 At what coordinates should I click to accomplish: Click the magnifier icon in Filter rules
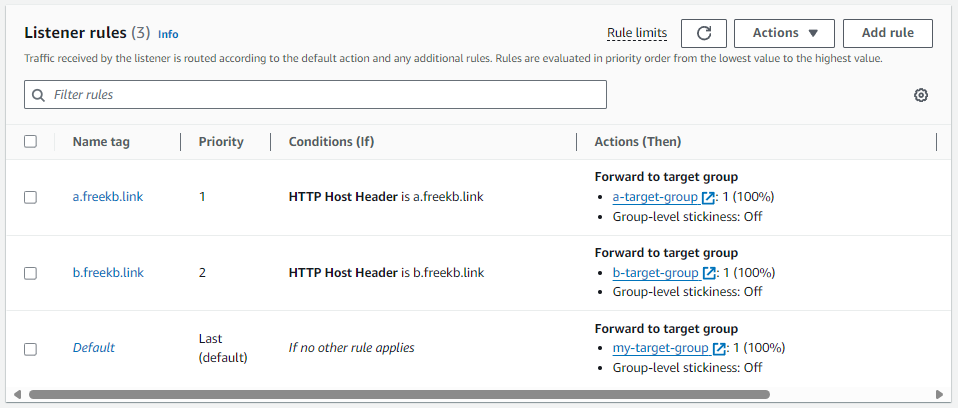click(x=38, y=95)
